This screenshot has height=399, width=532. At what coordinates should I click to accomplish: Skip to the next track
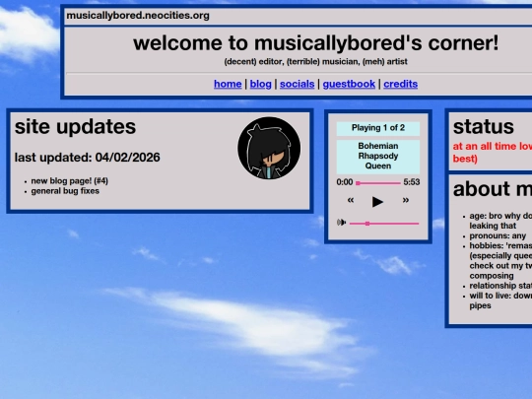tap(406, 200)
